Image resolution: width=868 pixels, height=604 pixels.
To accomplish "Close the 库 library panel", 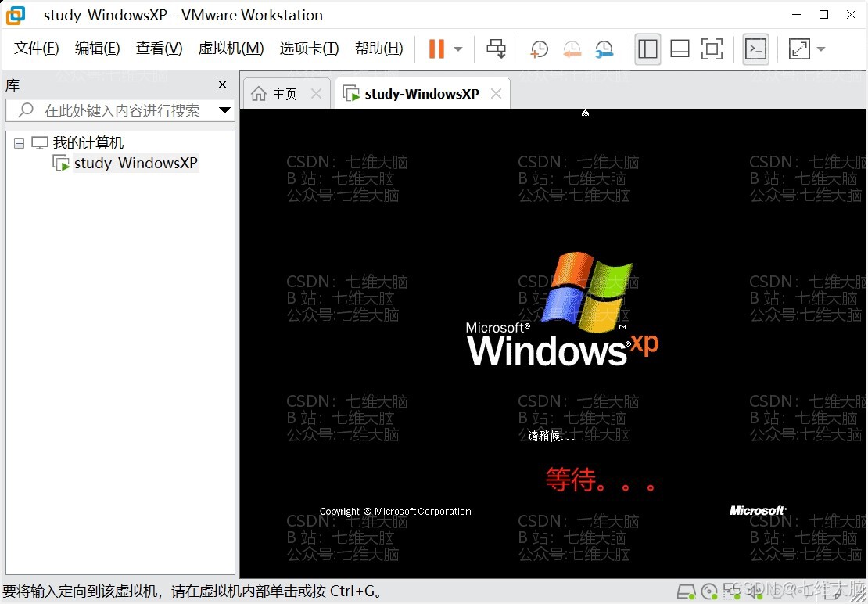I will (x=223, y=84).
